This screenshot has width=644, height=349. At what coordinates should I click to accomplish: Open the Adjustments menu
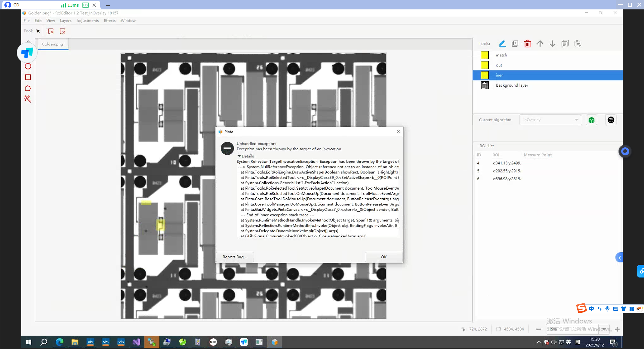pyautogui.click(x=88, y=20)
